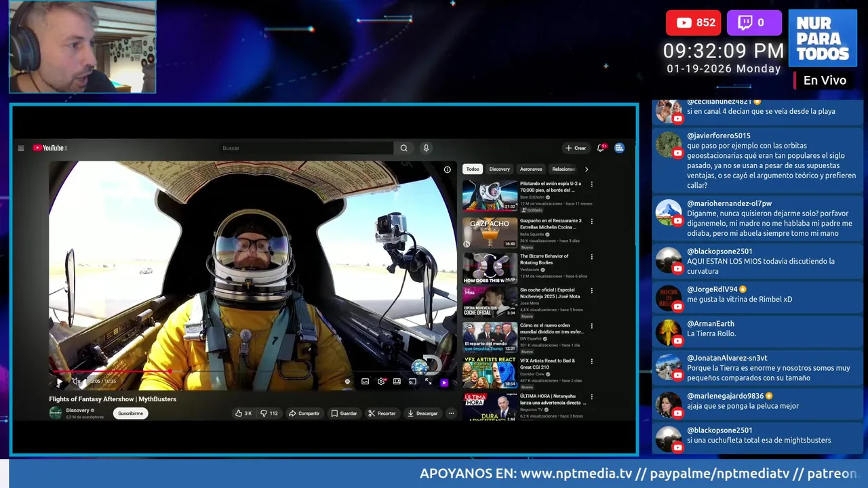
Task: Open the YouTube hamburger guide menu
Action: (21, 148)
